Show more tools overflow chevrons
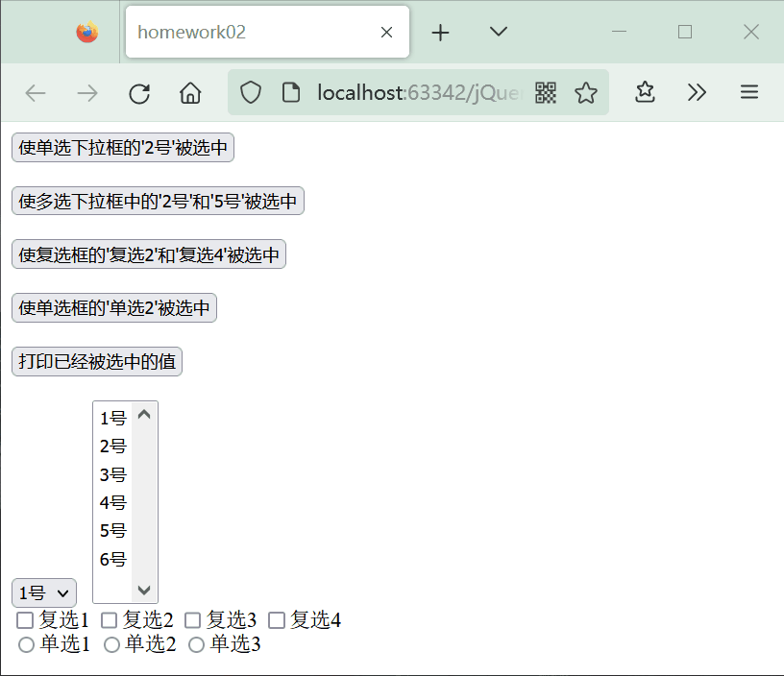The height and width of the screenshot is (676, 784). 697,92
